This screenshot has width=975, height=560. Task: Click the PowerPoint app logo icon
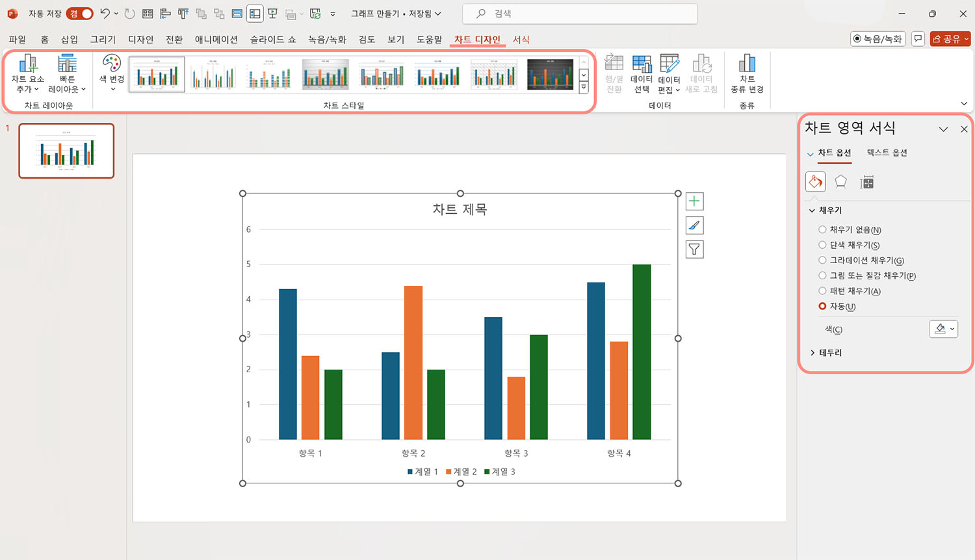pos(12,13)
